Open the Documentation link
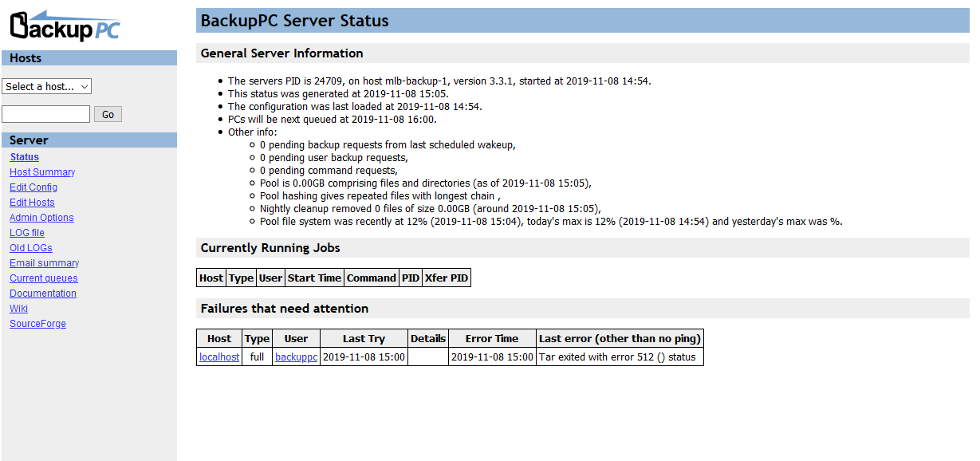The width and height of the screenshot is (980, 461). click(x=43, y=294)
